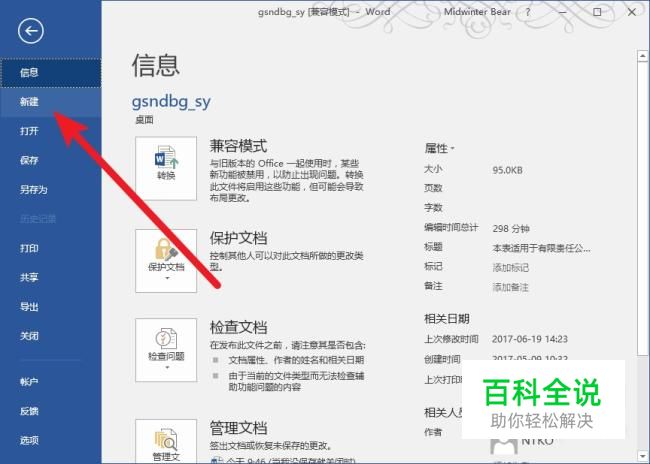Edit the 标题 value 本表适用于有限责任公...
650x464 pixels.
(541, 248)
